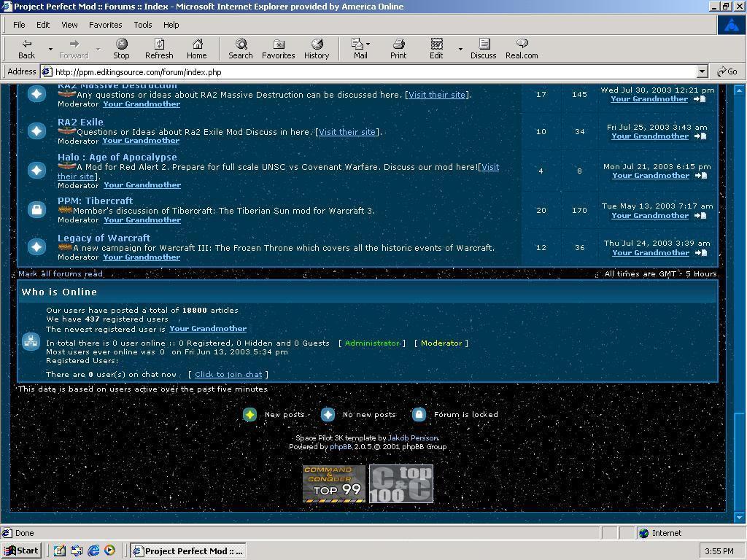Click the Who is Online icon
This screenshot has height=560, width=747.
click(x=31, y=341)
